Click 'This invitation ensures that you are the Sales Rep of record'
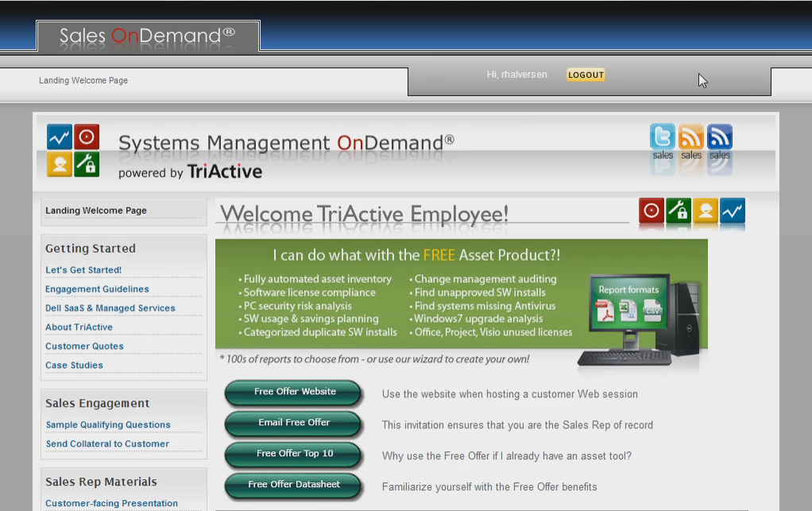812x511 pixels. pos(517,425)
